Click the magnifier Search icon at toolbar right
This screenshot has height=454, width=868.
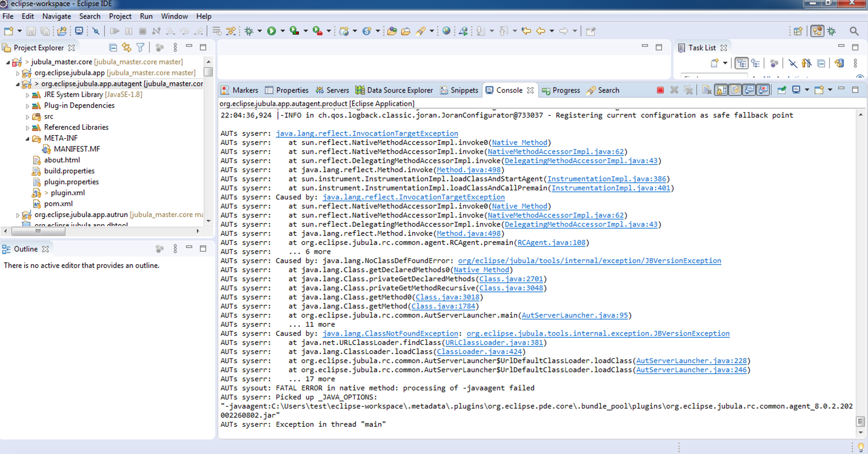point(854,31)
